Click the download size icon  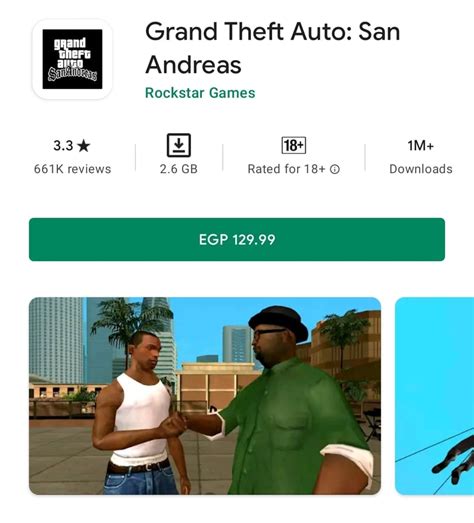click(179, 145)
